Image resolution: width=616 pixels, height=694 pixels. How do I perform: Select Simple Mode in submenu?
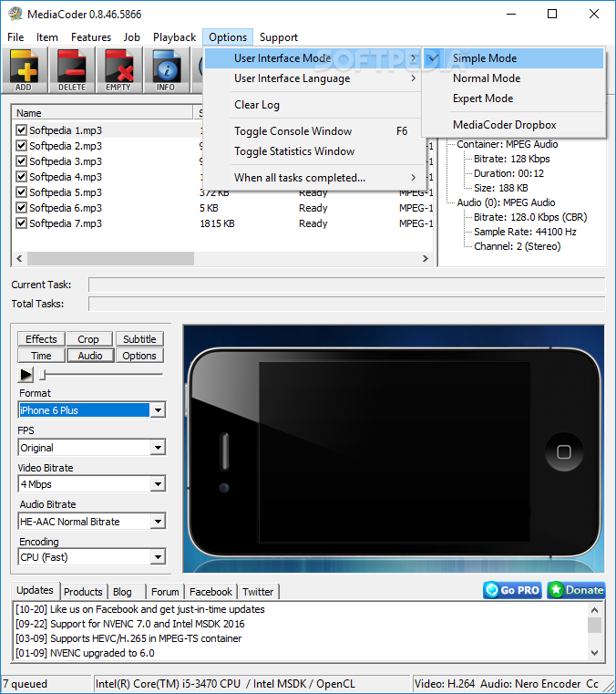point(514,58)
